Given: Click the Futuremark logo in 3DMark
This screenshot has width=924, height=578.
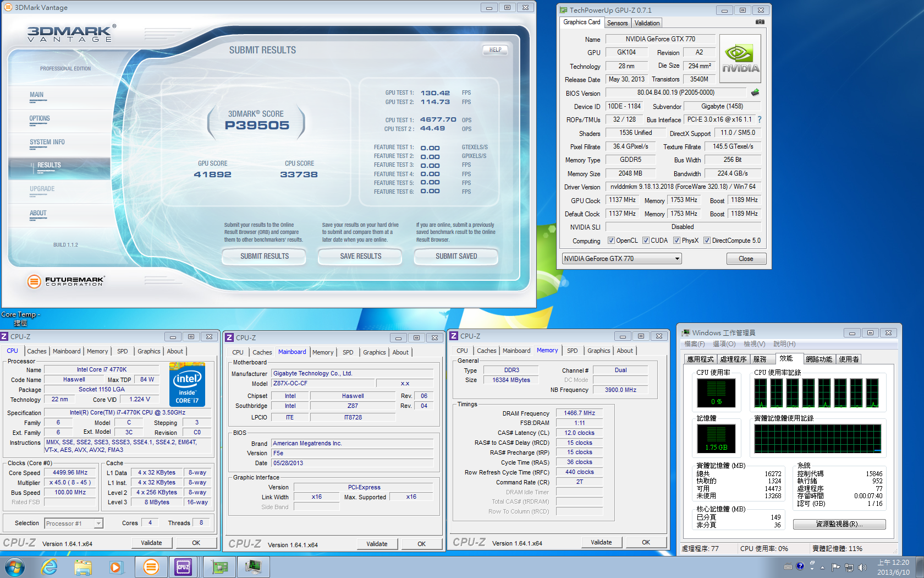Looking at the screenshot, I should click(65, 281).
